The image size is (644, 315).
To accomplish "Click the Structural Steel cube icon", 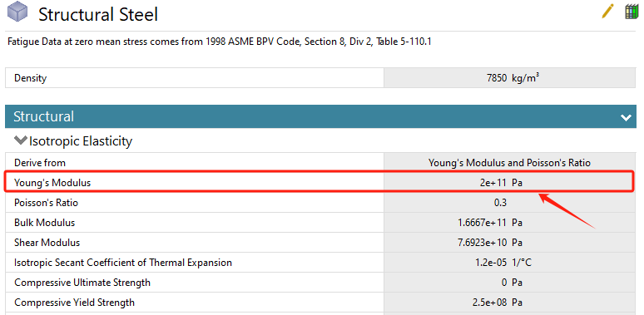I will pos(17,12).
